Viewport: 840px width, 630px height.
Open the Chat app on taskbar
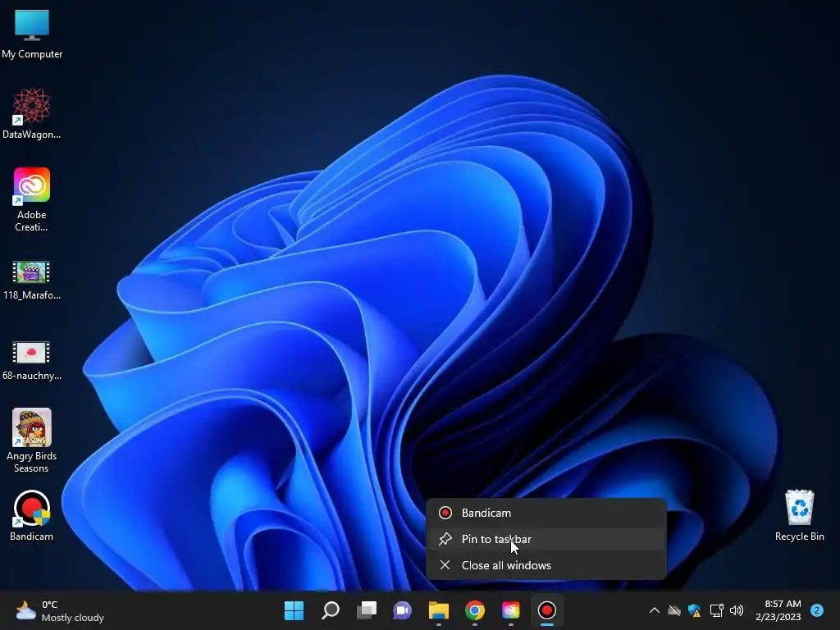(402, 610)
